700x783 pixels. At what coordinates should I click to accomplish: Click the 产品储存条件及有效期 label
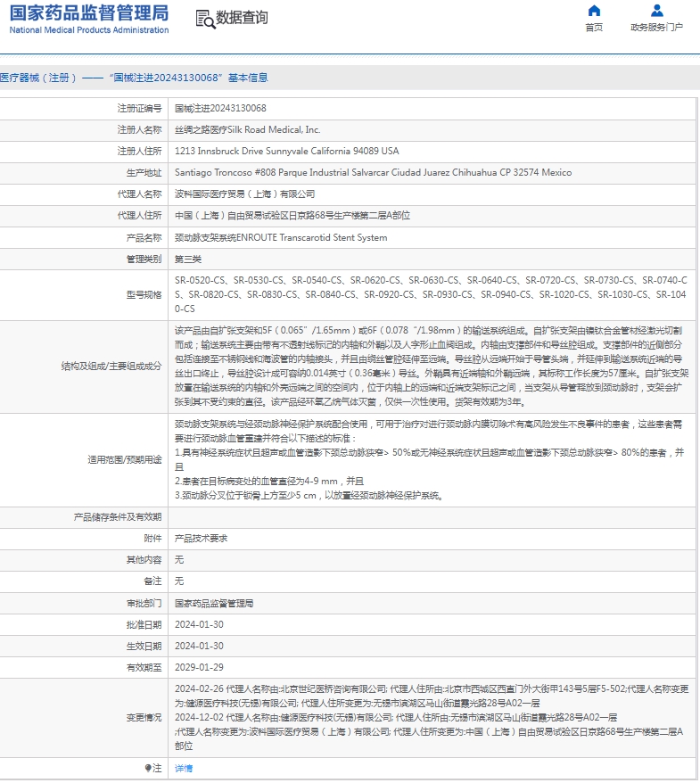tap(118, 517)
